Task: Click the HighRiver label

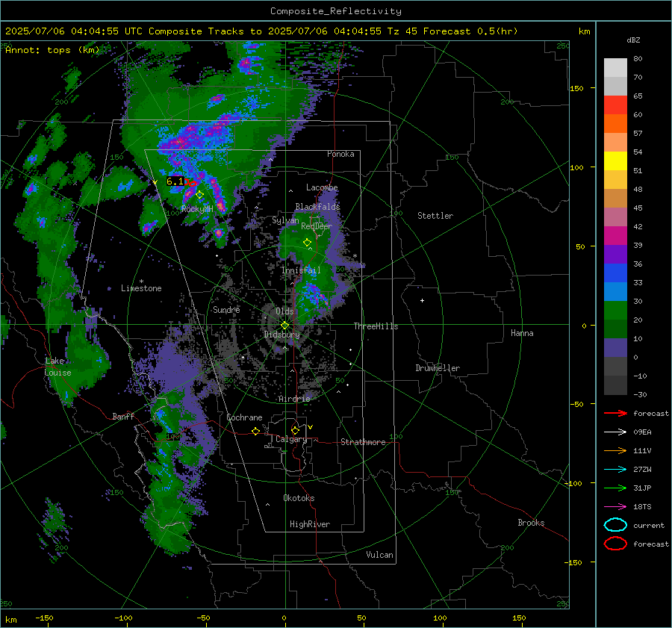Action: pos(310,524)
